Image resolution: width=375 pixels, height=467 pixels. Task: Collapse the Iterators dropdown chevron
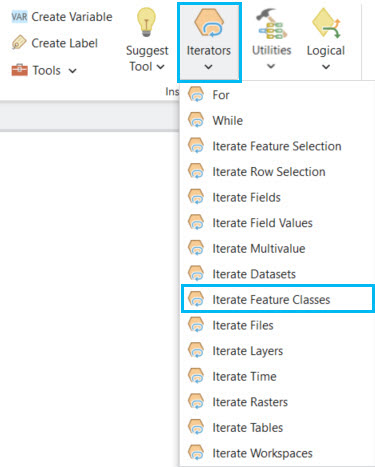tap(209, 67)
